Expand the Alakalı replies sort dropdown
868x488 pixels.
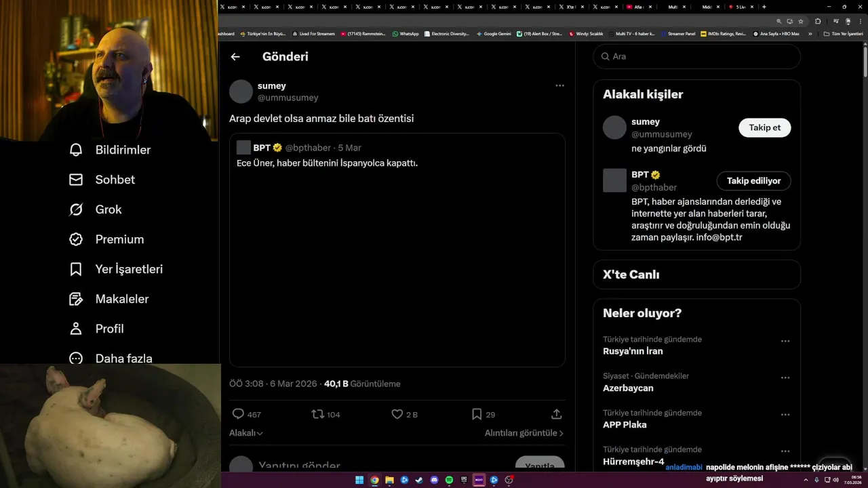(246, 433)
